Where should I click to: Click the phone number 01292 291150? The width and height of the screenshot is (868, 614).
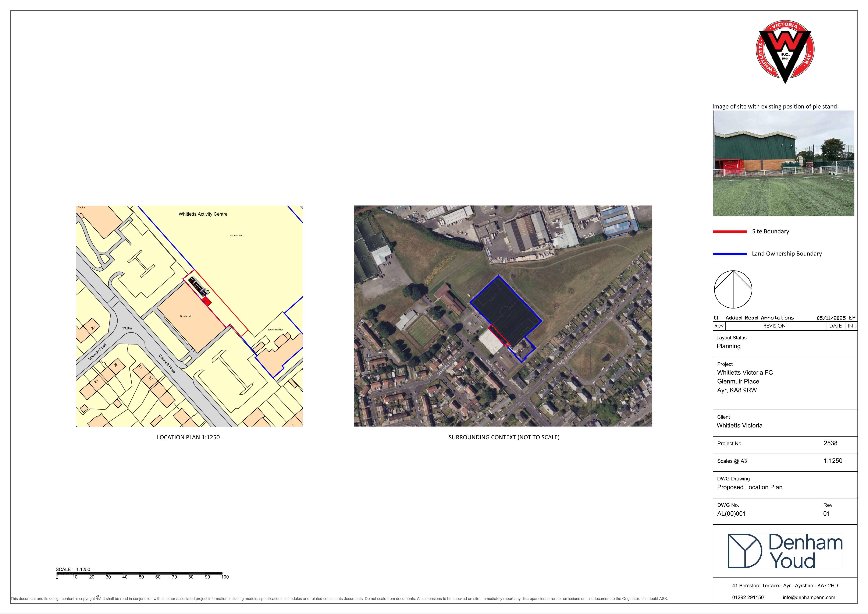748,598
